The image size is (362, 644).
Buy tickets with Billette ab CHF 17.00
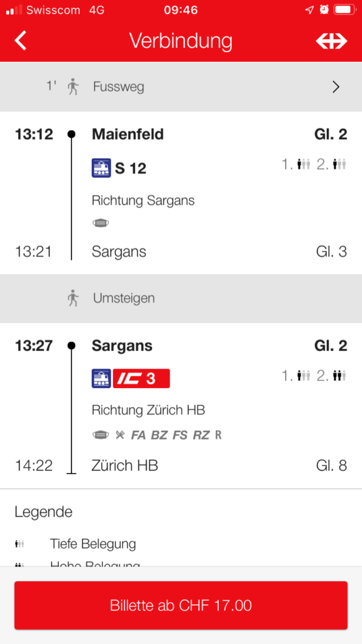(181, 606)
